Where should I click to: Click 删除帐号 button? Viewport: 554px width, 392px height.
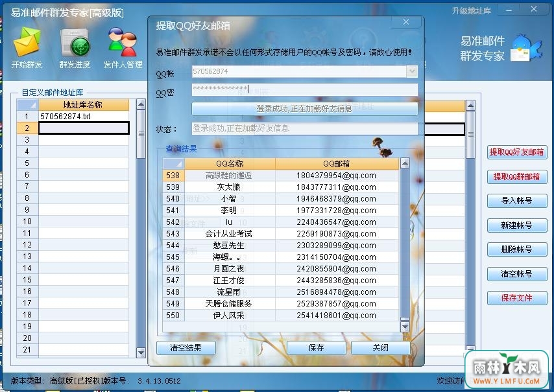pos(517,250)
